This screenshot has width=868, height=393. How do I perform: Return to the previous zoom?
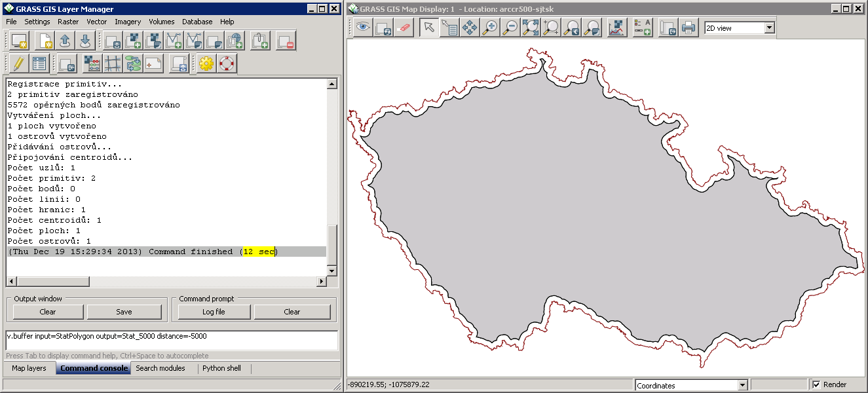pyautogui.click(x=571, y=28)
